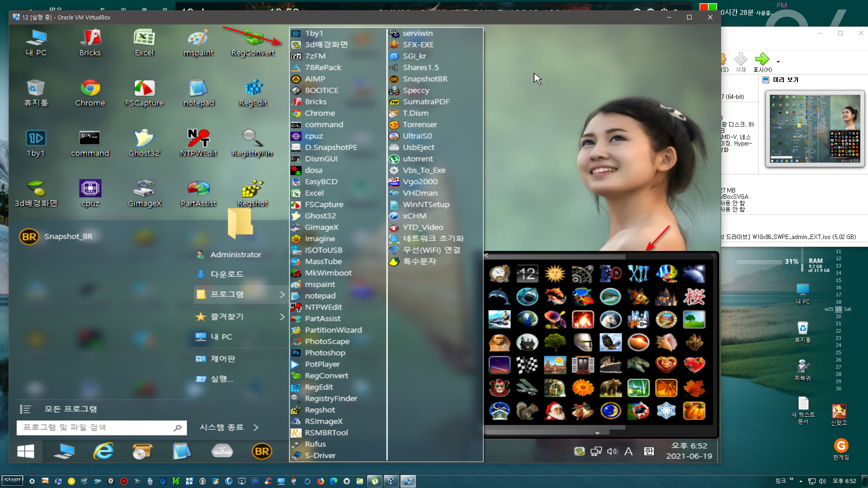This screenshot has width=868, height=488.
Task: Expand the 시스템 종료 options arrow
Action: [256, 427]
